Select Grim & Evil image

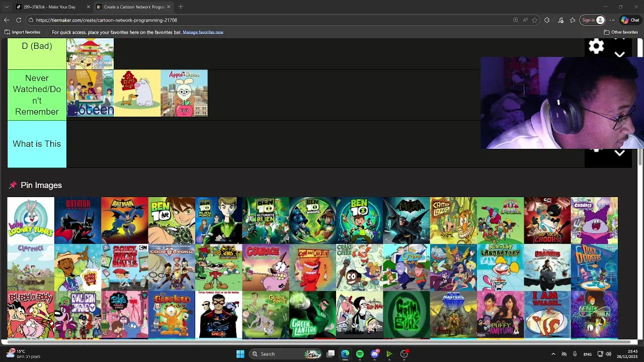pyautogui.click(x=407, y=314)
